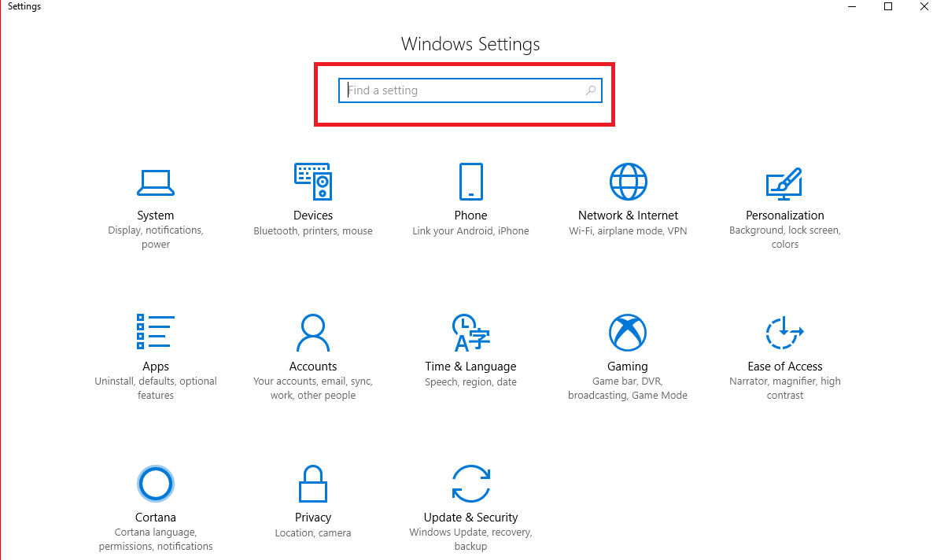The image size is (933, 560).
Task: Click 'Cortana language, permissions, notifications' text
Action: click(x=155, y=540)
